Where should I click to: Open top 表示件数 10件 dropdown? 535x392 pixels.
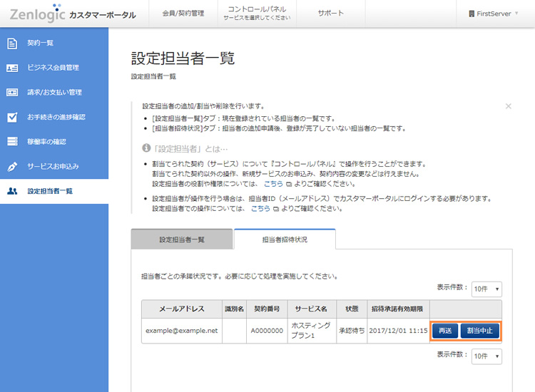click(x=486, y=289)
